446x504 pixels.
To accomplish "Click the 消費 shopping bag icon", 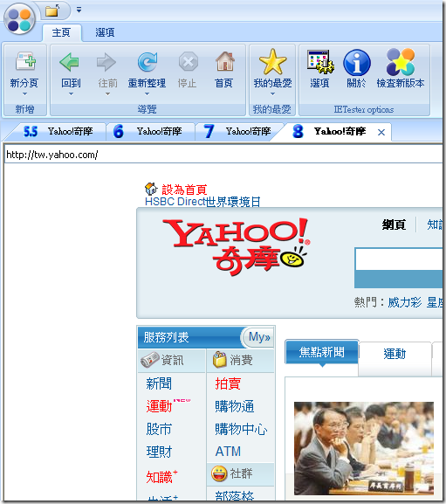I will click(220, 360).
